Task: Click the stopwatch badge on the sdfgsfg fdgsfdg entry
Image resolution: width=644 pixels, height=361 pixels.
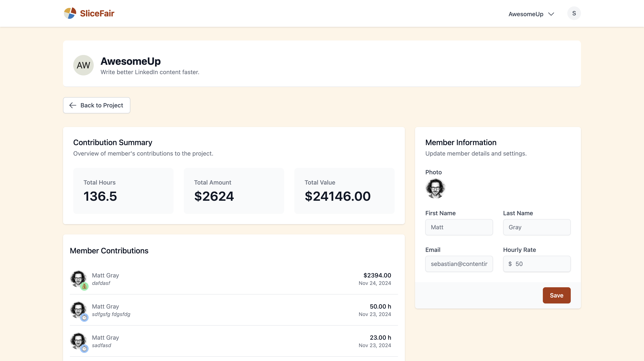Action: [x=84, y=318]
